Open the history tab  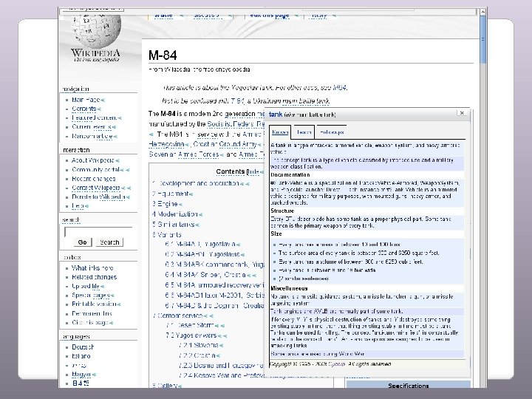319,16
